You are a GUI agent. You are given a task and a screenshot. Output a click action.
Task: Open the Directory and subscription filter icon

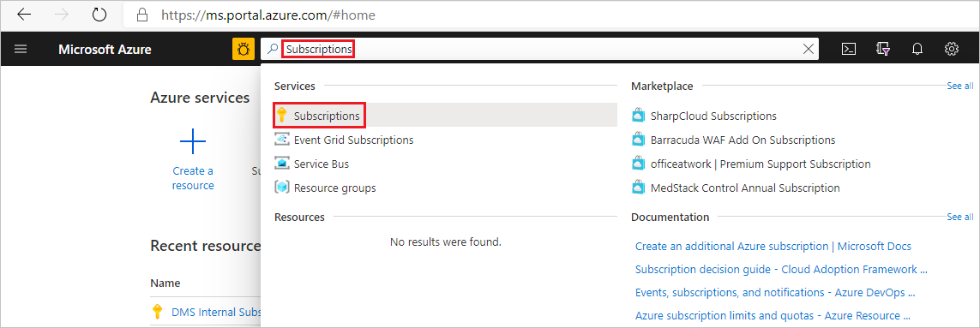(883, 50)
